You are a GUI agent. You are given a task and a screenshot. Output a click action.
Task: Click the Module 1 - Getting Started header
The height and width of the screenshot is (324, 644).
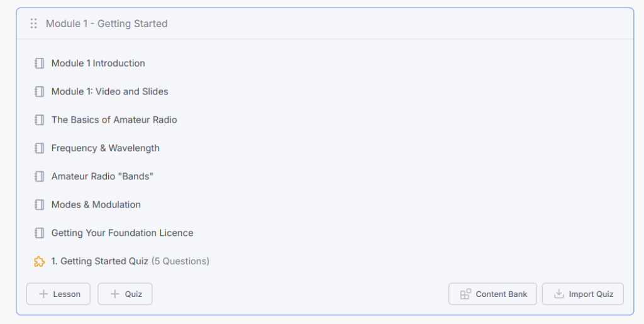coord(106,24)
